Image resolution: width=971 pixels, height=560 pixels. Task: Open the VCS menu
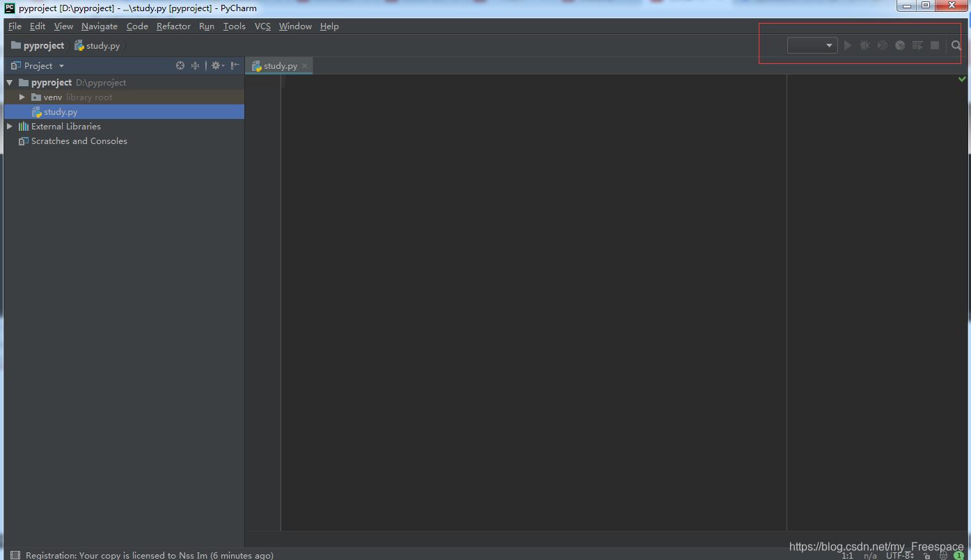262,26
